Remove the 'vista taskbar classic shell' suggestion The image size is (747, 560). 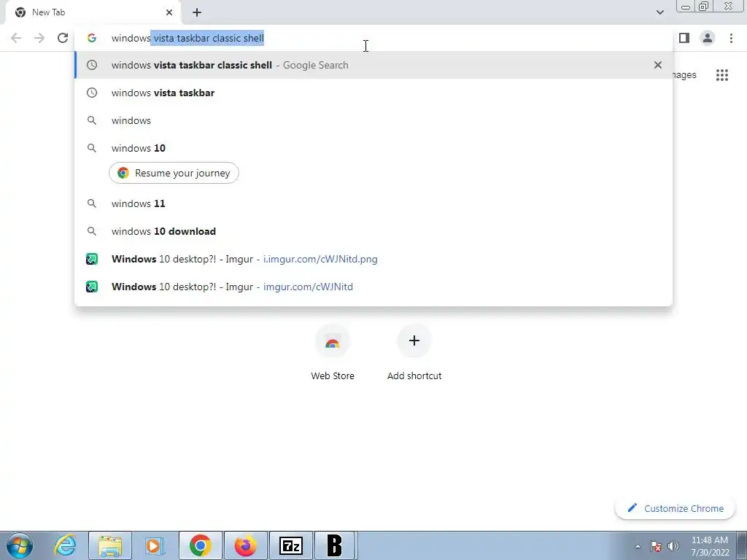pyautogui.click(x=658, y=65)
